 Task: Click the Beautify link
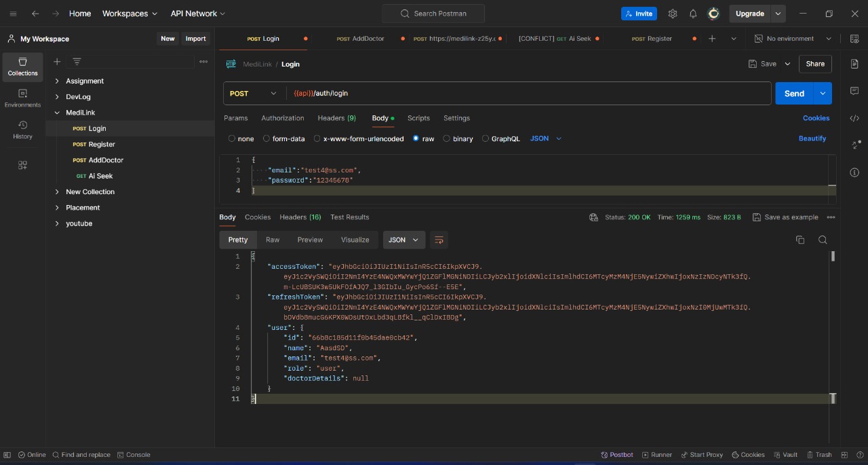point(812,138)
